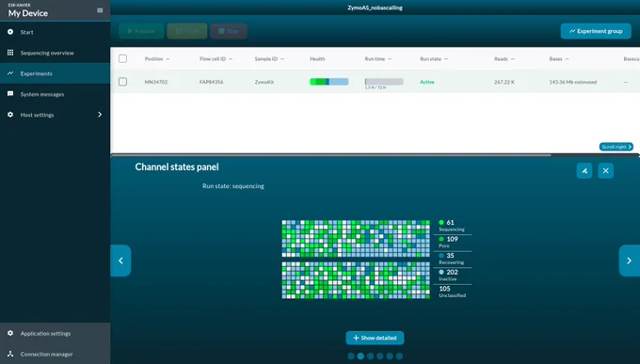Stop the sequencing run
This screenshot has width=640, height=364.
coord(229,31)
